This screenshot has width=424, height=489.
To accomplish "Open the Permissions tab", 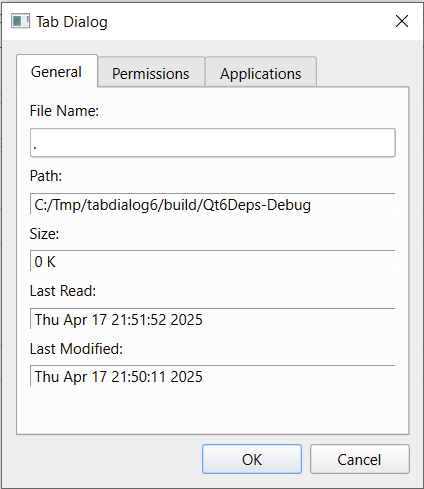I will 151,72.
